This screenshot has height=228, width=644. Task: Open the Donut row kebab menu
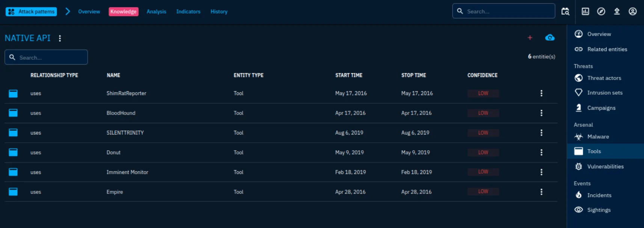(x=541, y=153)
